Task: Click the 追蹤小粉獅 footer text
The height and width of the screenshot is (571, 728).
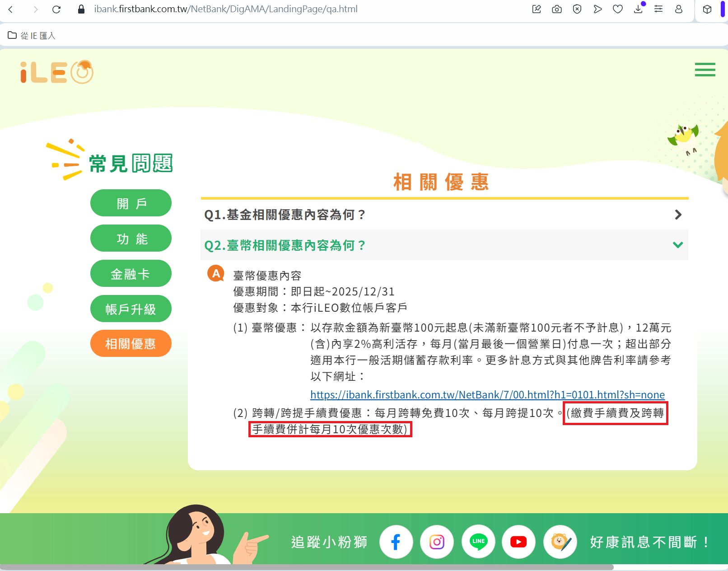Action: tap(329, 542)
